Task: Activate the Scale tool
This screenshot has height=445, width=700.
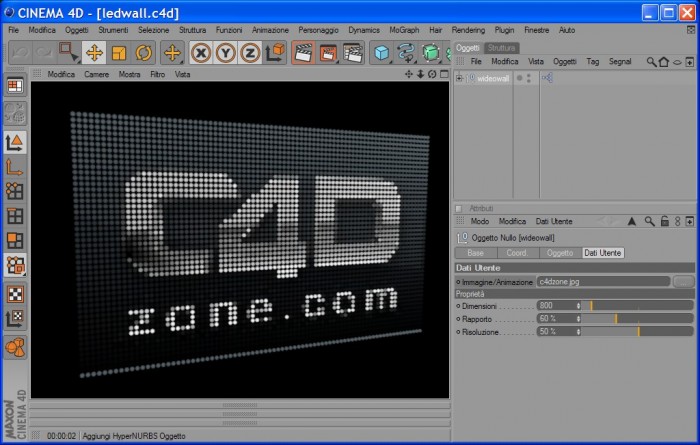Action: coord(119,53)
